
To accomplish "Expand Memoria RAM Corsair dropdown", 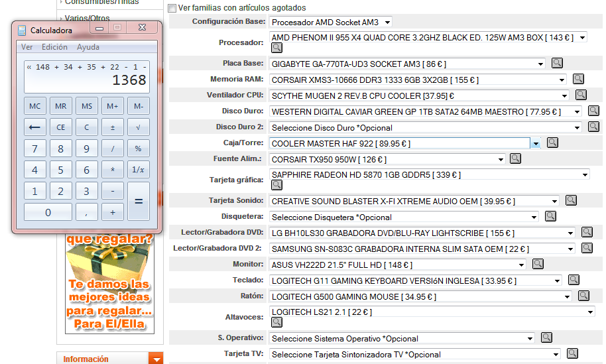I will [x=418, y=80].
